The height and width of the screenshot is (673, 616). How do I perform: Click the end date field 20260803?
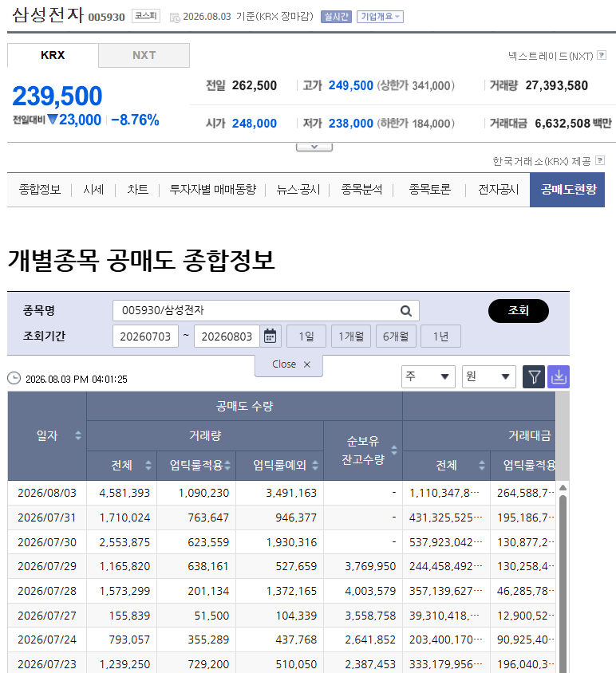point(227,336)
